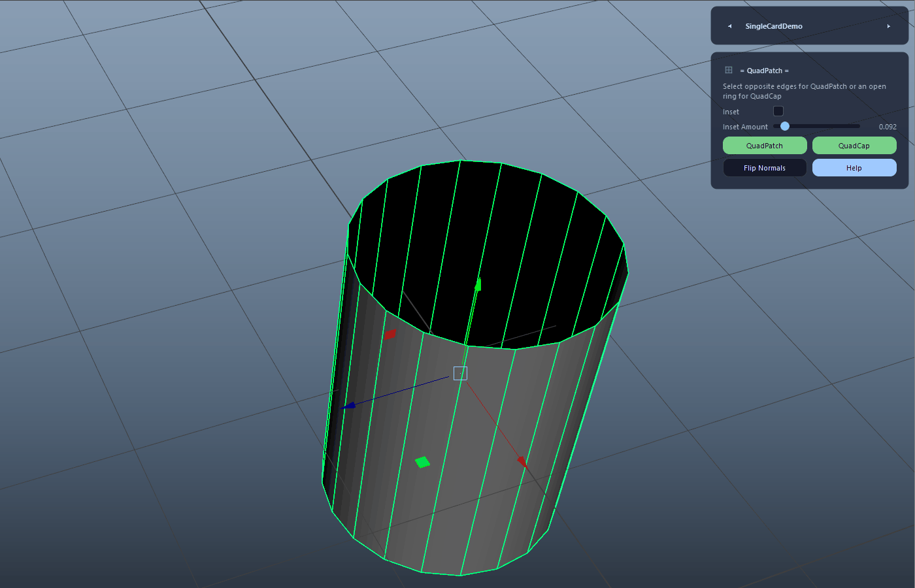Click the upper red plane handle
The image size is (915, 588).
(x=390, y=335)
